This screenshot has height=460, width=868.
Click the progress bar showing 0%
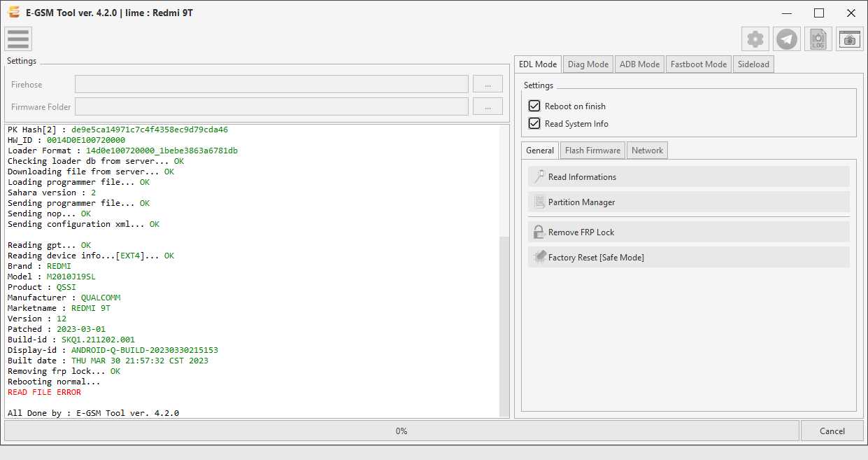click(401, 431)
